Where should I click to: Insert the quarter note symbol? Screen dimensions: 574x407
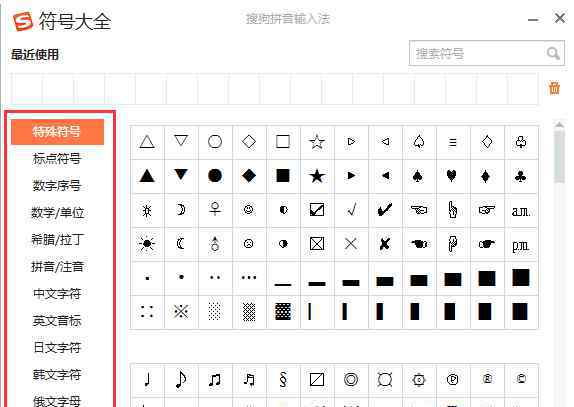[x=147, y=380]
